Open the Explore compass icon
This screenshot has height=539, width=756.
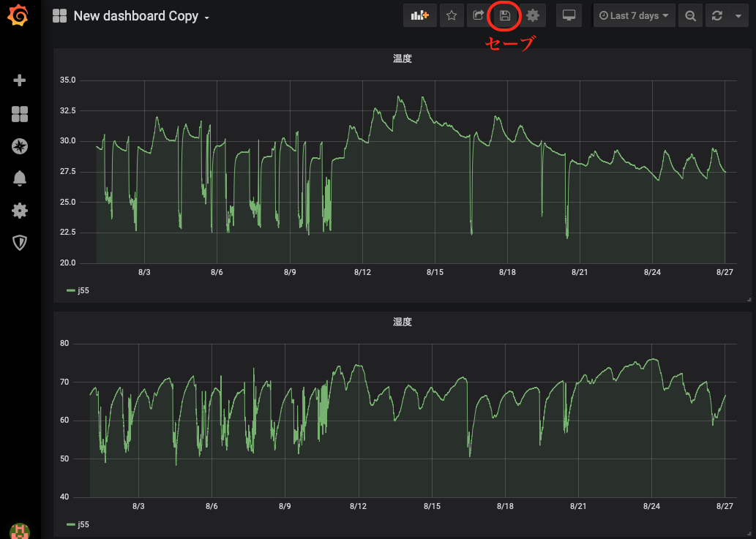pyautogui.click(x=20, y=146)
